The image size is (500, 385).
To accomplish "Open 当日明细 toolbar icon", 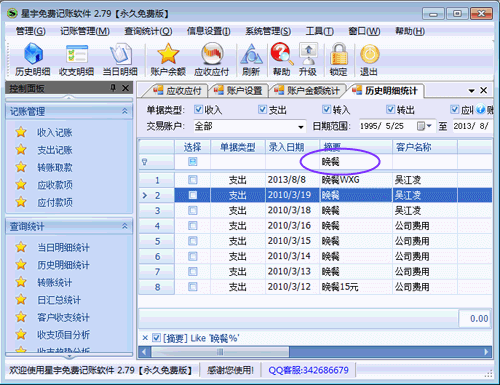I will point(120,59).
